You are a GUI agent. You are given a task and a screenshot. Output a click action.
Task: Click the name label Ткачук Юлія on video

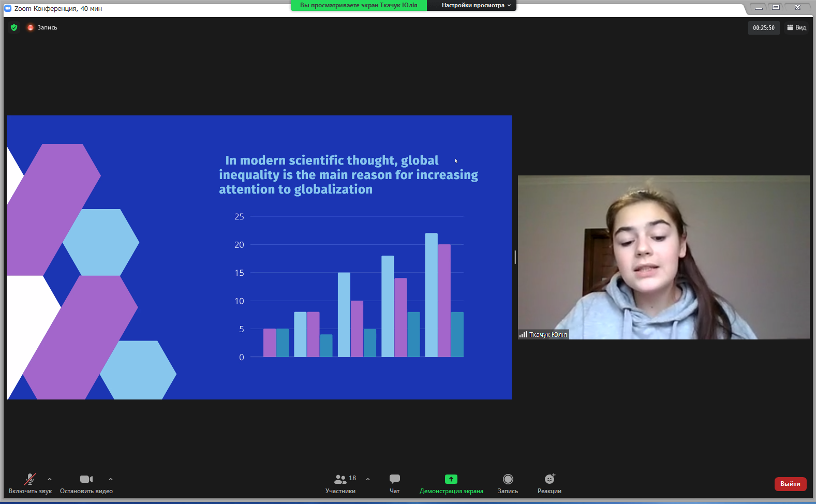(x=543, y=335)
